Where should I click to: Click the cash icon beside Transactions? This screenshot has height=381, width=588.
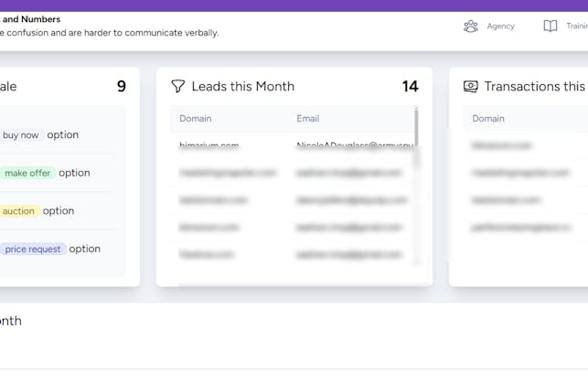[470, 87]
